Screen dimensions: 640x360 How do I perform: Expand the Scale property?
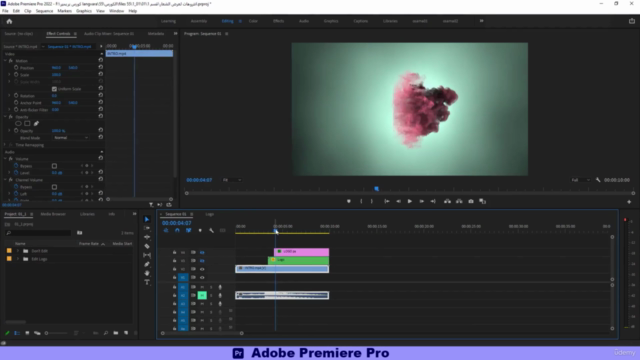[9, 75]
